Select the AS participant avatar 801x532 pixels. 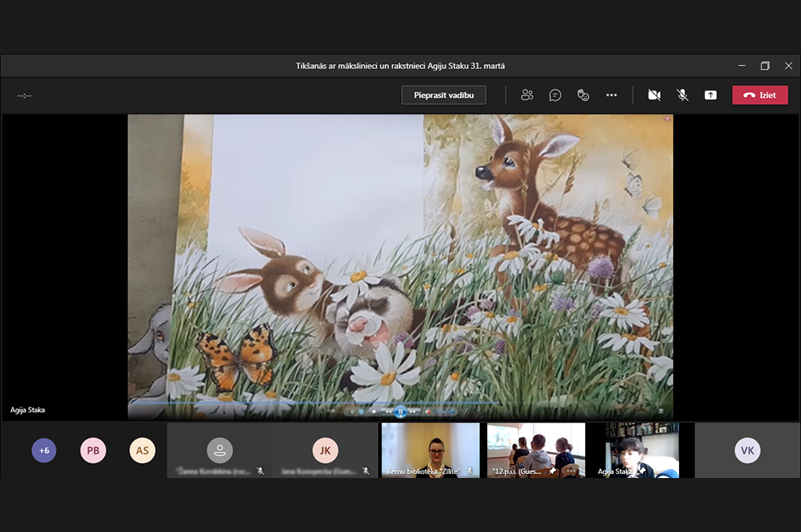pos(142,450)
